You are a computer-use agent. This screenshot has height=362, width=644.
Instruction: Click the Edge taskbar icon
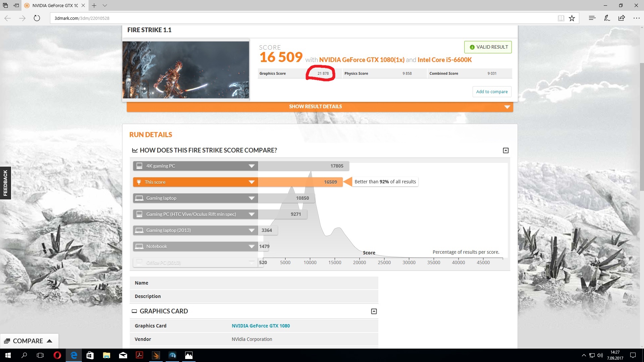pos(74,355)
